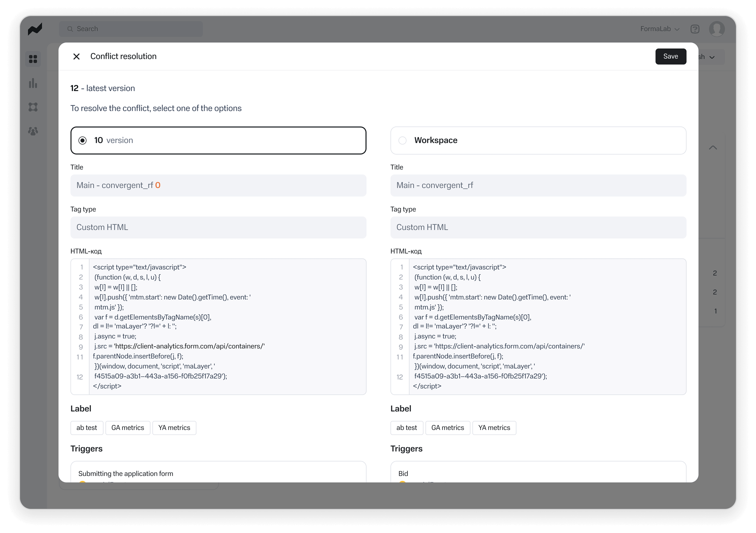Collapse the section with the chevron-up arrow
756x533 pixels.
click(x=713, y=148)
